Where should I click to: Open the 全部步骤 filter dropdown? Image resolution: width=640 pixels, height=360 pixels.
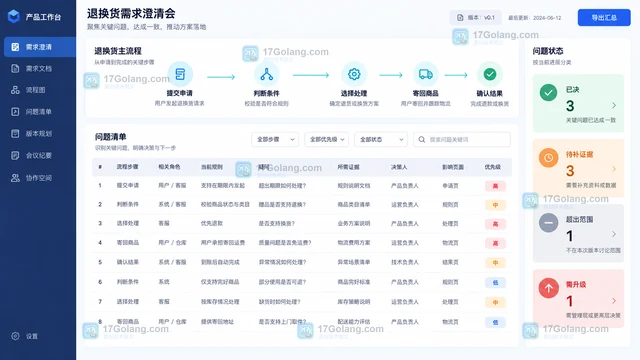[275, 140]
